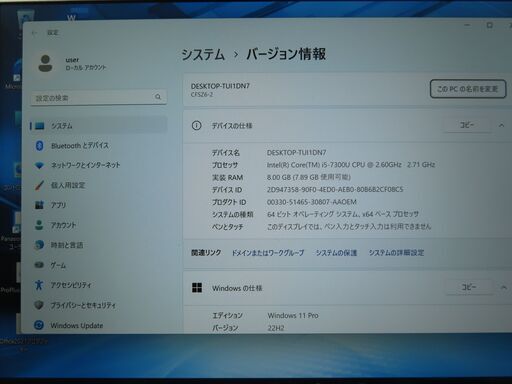
Task: Select processor text Intel Core i5-7300U
Action: point(351,165)
